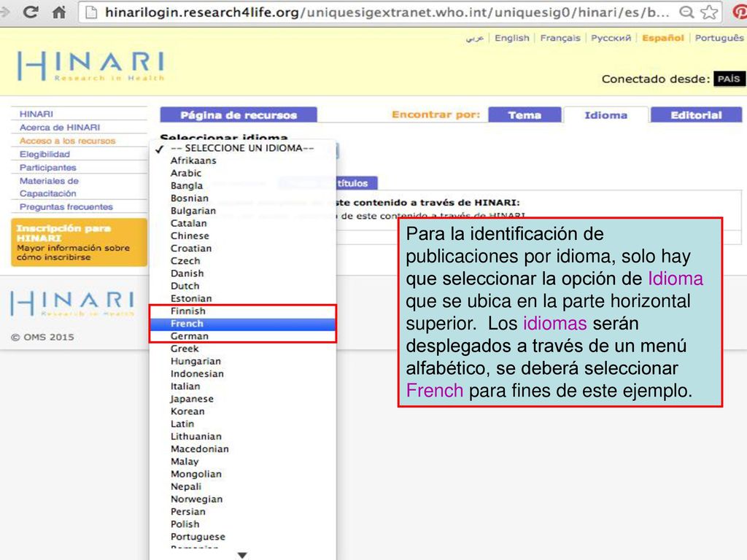747x560 pixels.
Task: Select Latin from the language list
Action: (x=242, y=424)
